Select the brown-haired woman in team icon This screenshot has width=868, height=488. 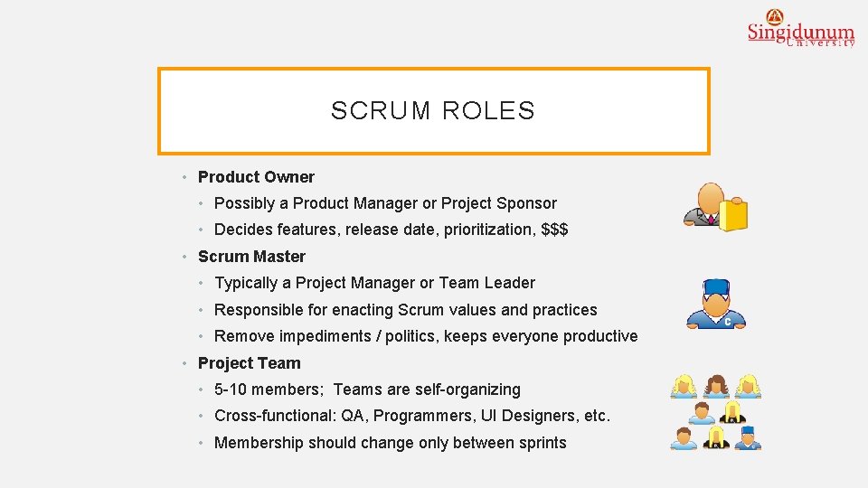click(x=716, y=386)
